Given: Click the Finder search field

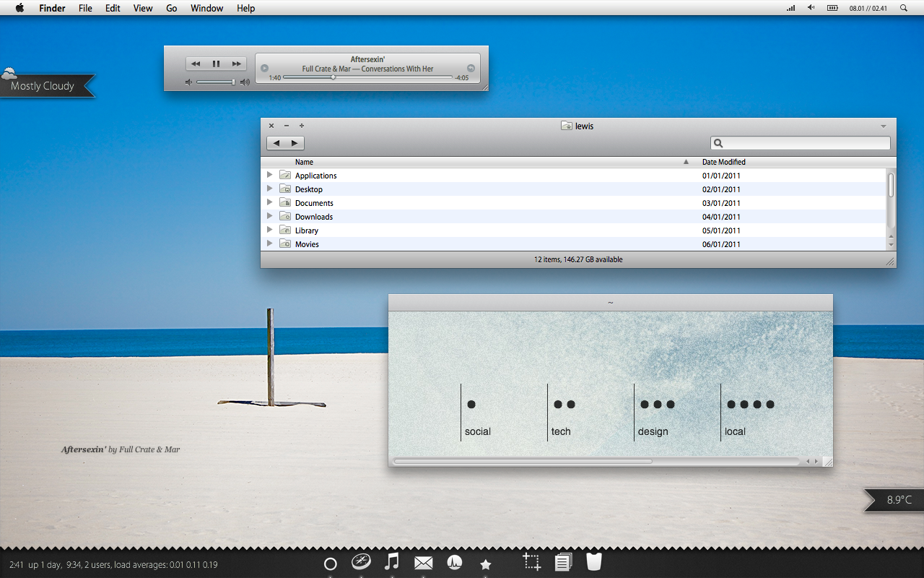Looking at the screenshot, I should click(801, 143).
